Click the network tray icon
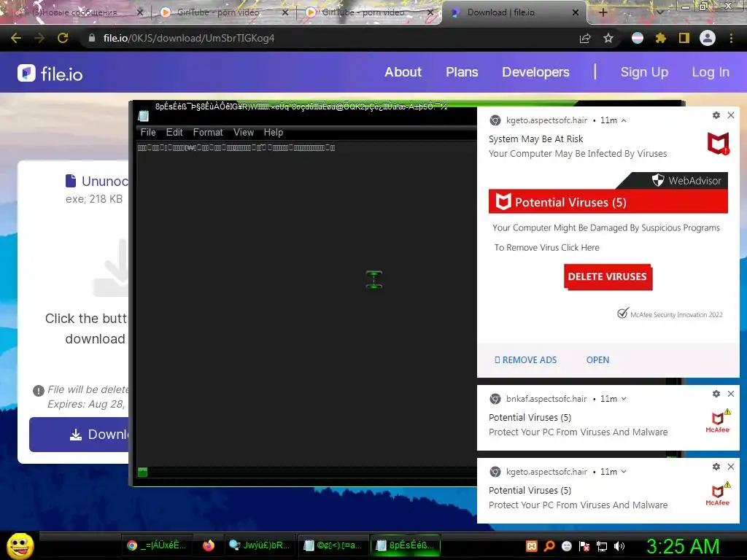The height and width of the screenshot is (560, 747). 602,546
